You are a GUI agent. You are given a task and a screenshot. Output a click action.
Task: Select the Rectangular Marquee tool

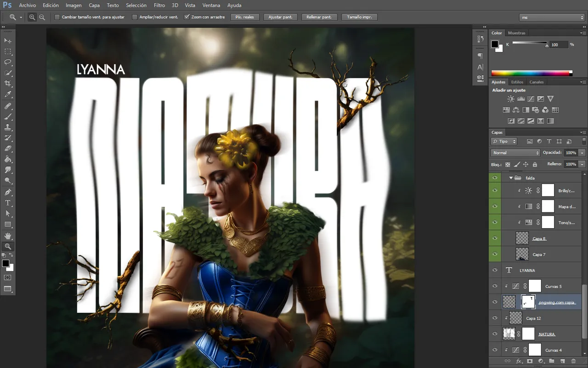point(8,52)
